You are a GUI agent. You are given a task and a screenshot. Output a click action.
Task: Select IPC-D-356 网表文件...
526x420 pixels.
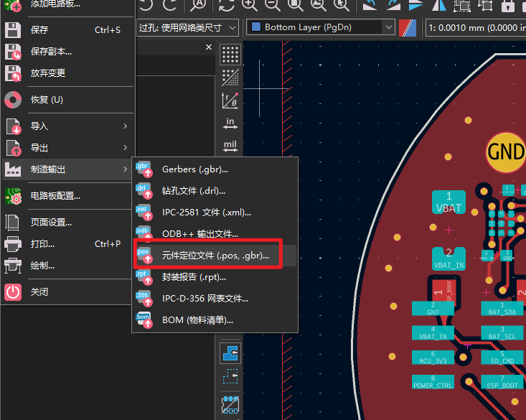click(x=215, y=299)
